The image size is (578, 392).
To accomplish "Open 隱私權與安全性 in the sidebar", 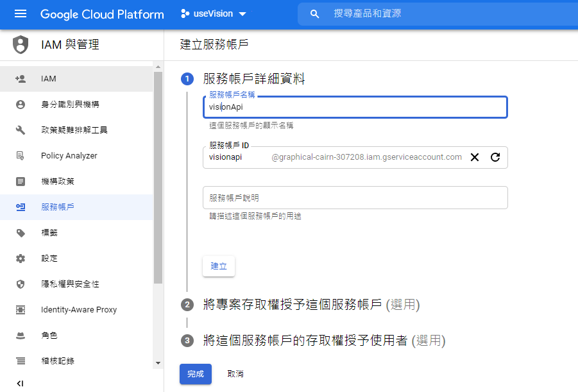I will tap(76, 284).
